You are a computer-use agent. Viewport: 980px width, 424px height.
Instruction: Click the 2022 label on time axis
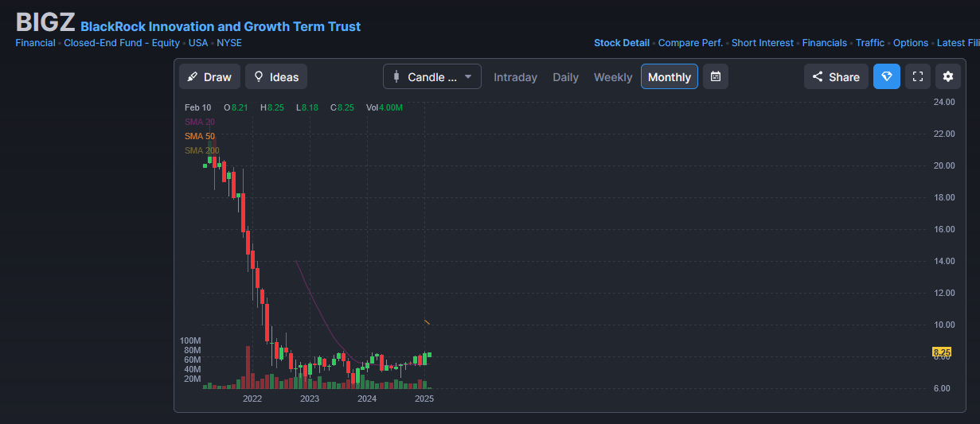pyautogui.click(x=252, y=399)
